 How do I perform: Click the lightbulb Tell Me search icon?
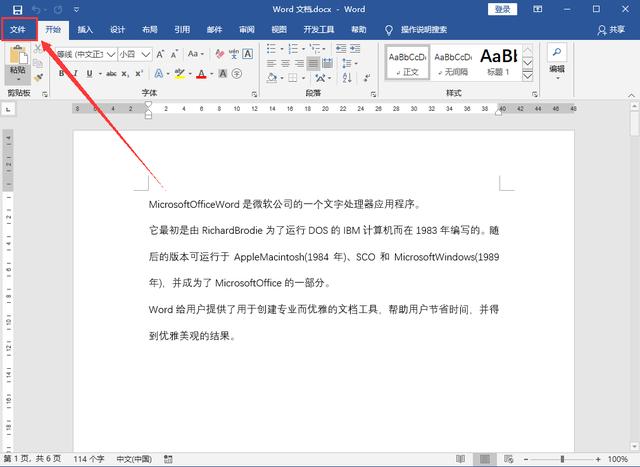[389, 30]
